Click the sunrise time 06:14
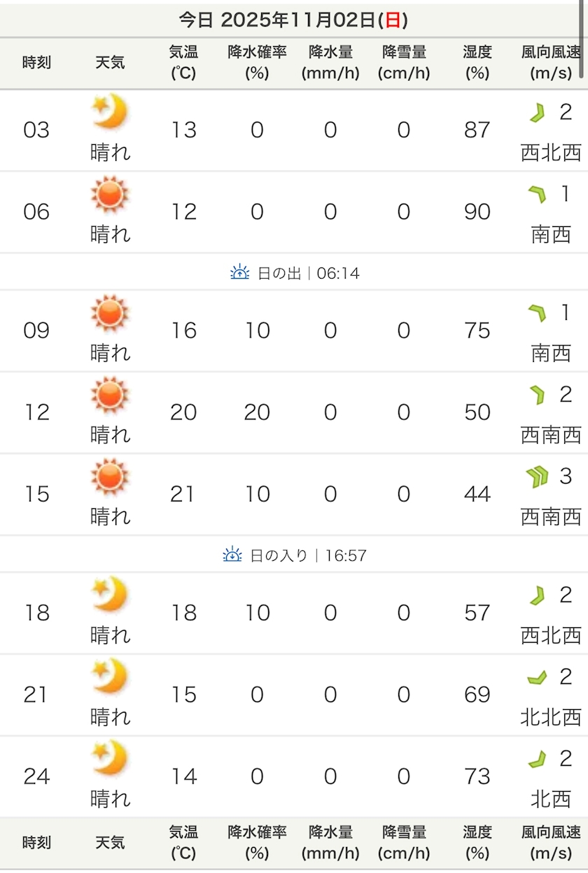This screenshot has width=588, height=873. coord(338,273)
